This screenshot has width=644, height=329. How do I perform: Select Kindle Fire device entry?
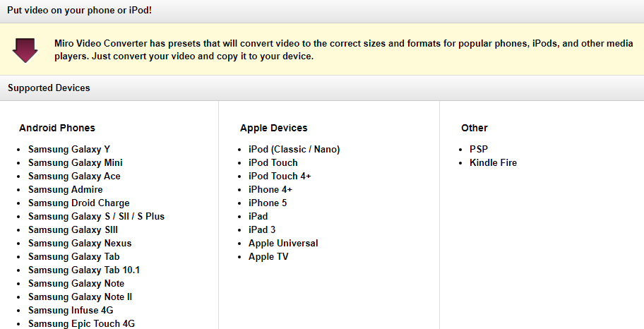[x=493, y=162]
